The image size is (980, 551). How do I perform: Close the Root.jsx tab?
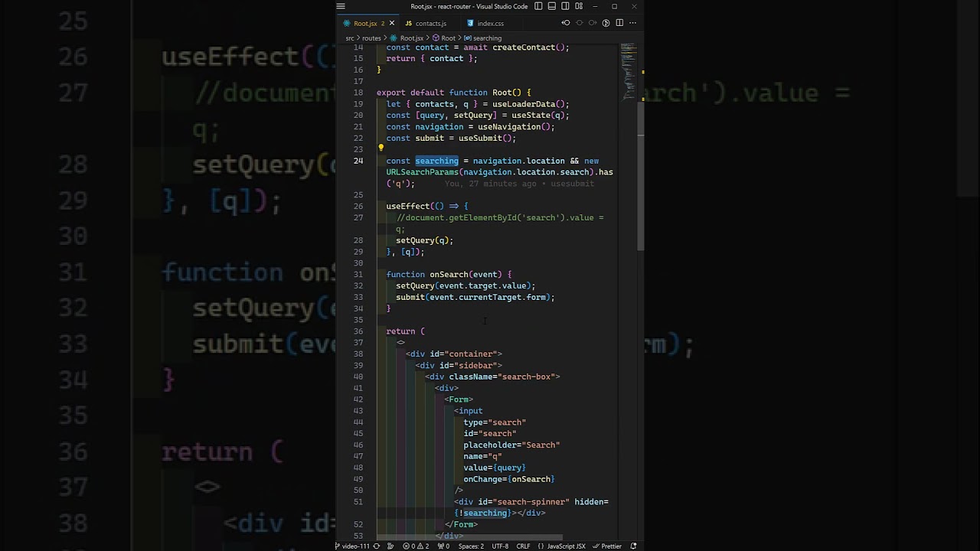pos(391,23)
